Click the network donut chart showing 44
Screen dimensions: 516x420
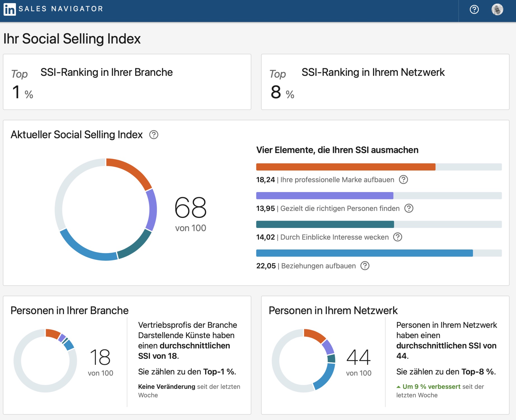(x=304, y=361)
